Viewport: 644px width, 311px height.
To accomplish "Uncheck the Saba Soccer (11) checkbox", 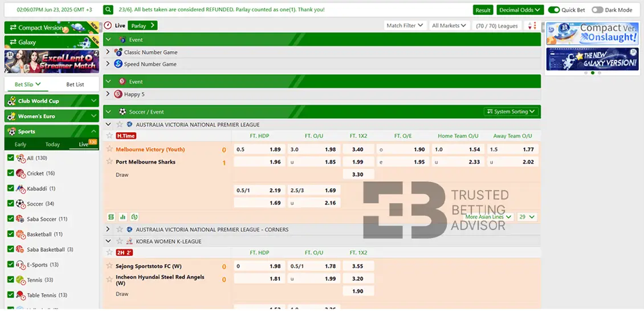I will (11, 219).
